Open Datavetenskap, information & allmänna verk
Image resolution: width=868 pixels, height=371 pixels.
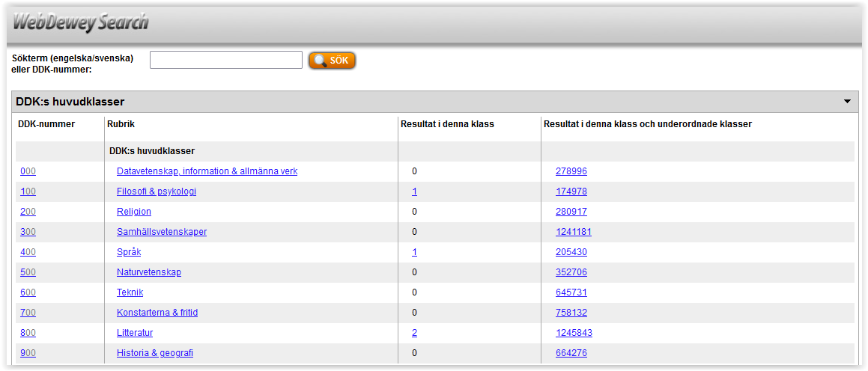coord(207,171)
